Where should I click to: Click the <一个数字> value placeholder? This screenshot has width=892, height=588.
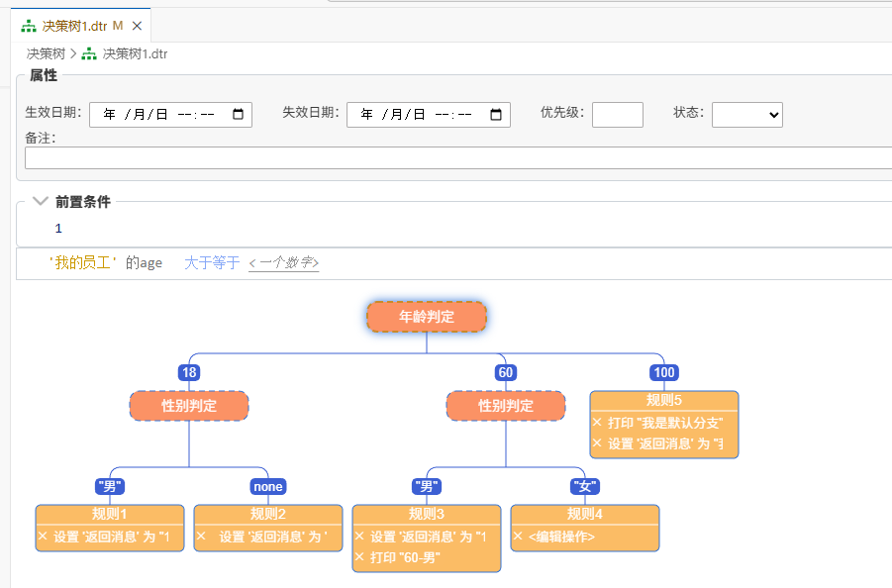pos(283,262)
